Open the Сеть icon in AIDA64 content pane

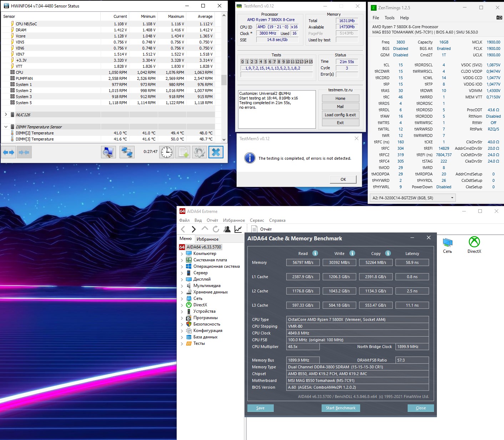point(448,245)
